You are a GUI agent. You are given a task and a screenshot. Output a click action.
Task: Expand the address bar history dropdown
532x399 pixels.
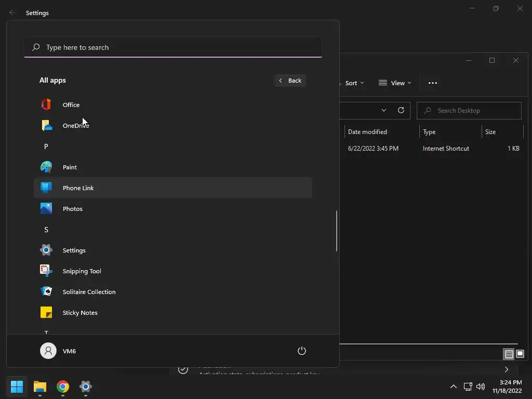(384, 110)
